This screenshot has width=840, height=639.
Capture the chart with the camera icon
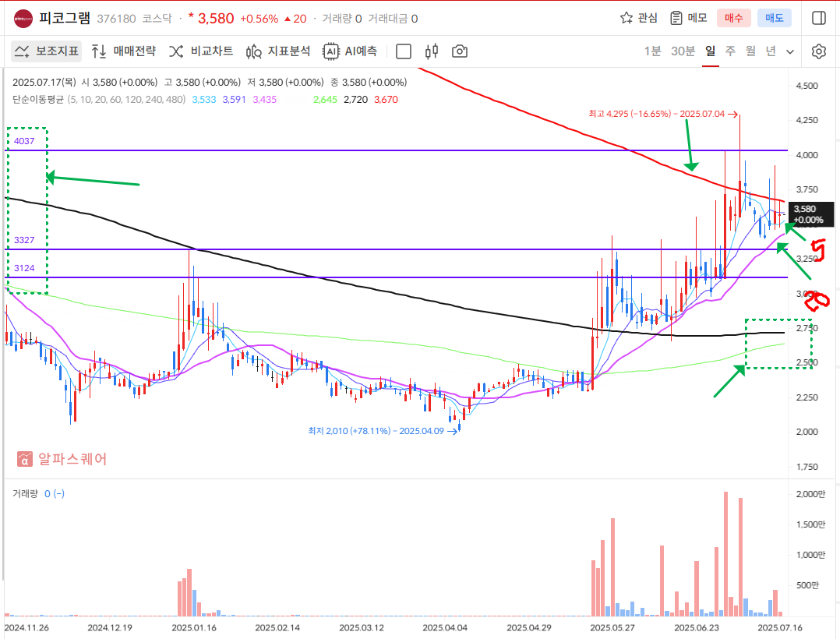(460, 51)
